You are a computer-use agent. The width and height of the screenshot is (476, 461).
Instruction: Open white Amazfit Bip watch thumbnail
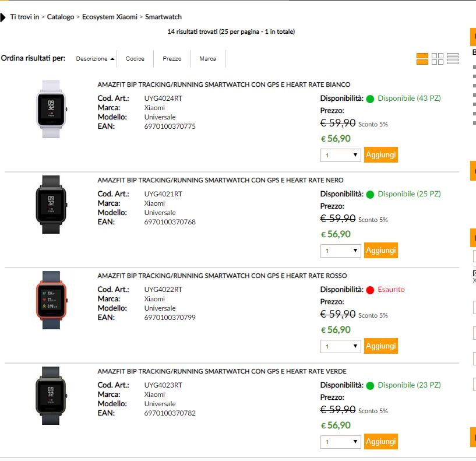pyautogui.click(x=51, y=108)
